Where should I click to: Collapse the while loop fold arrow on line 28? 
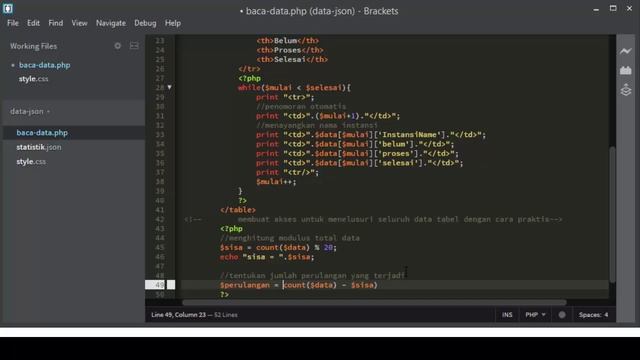click(169, 87)
